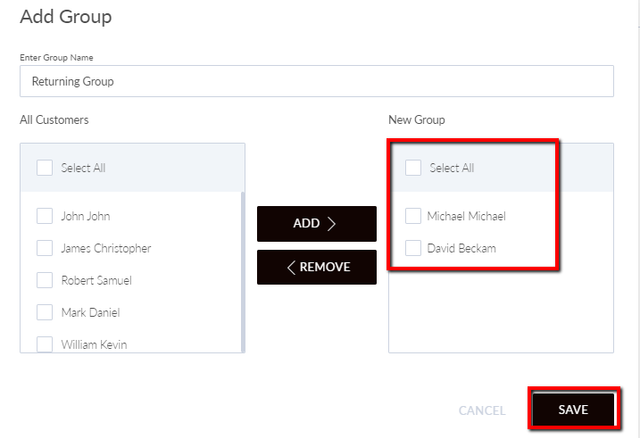Tick the John John checkbox

pyautogui.click(x=44, y=216)
